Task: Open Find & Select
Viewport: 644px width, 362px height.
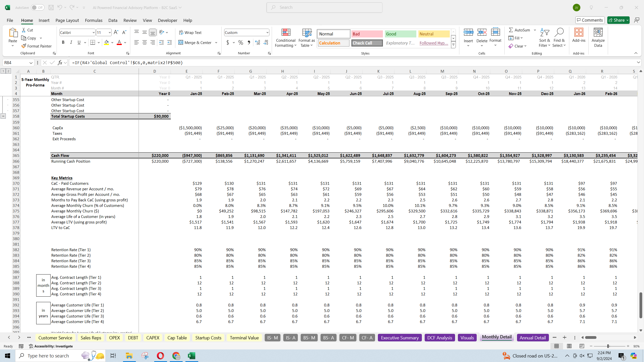Action: point(559,38)
